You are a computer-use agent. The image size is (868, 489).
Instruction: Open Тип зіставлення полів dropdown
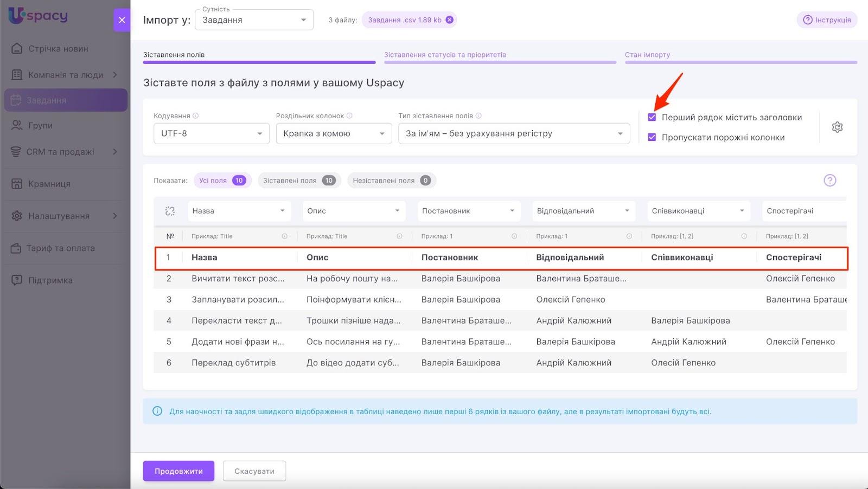(x=514, y=133)
